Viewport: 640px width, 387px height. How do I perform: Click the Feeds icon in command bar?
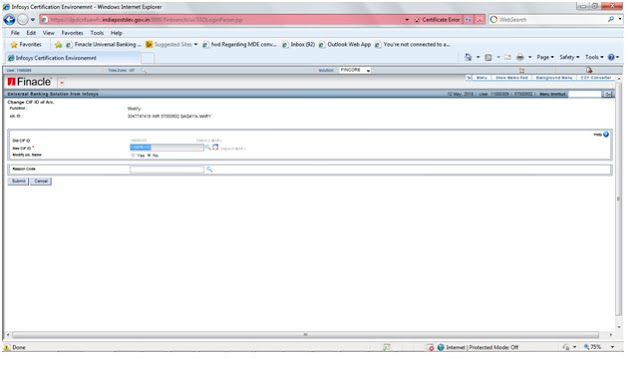488,57
